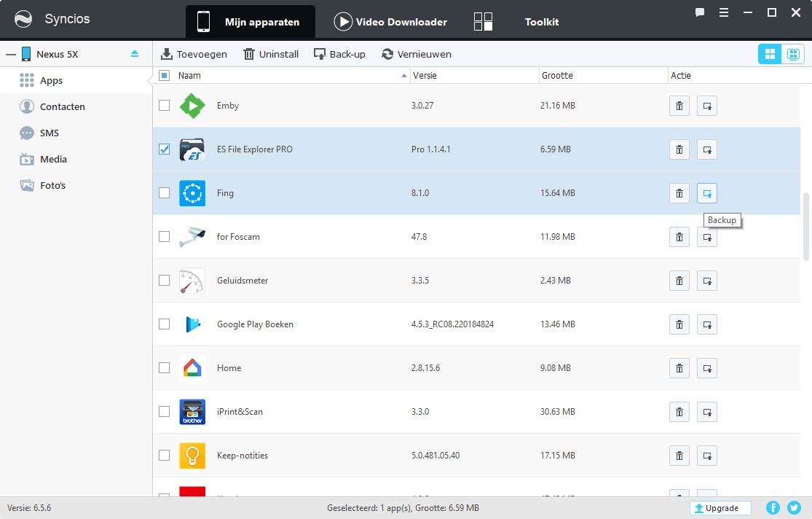Click the Keep-notities checkbox

[164, 456]
